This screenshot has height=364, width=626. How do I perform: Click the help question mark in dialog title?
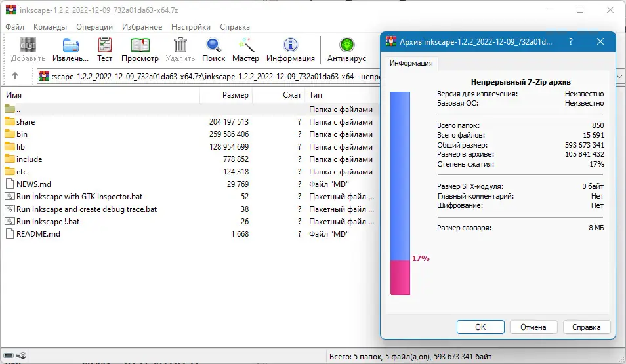pyautogui.click(x=571, y=41)
